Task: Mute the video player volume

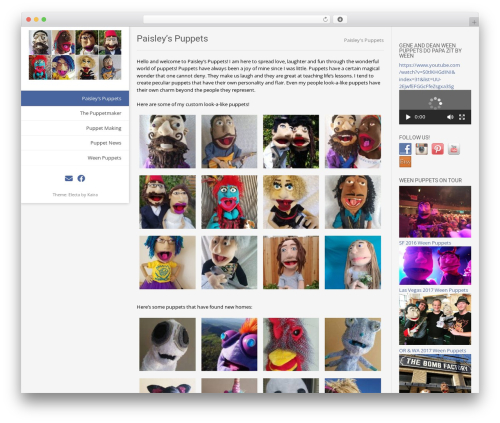Action: coord(450,117)
